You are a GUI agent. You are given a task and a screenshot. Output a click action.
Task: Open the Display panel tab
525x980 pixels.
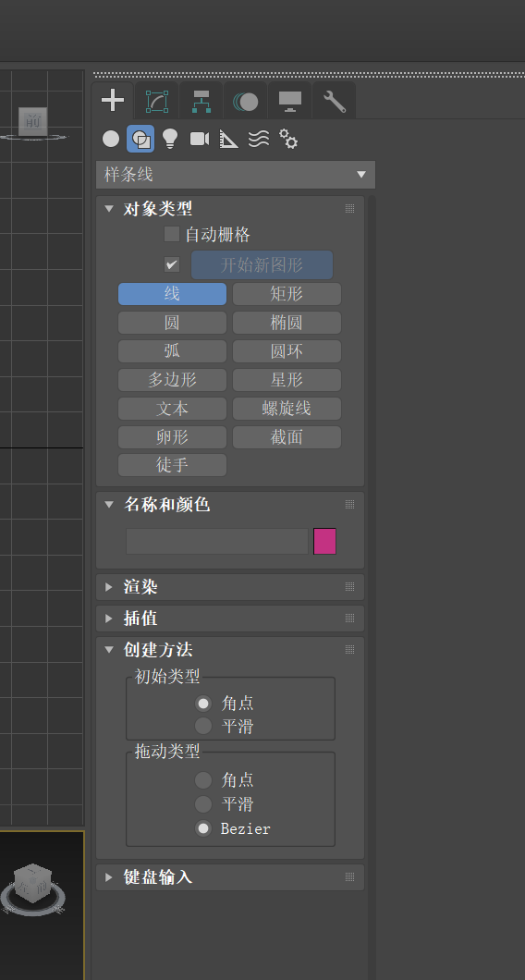click(x=290, y=101)
